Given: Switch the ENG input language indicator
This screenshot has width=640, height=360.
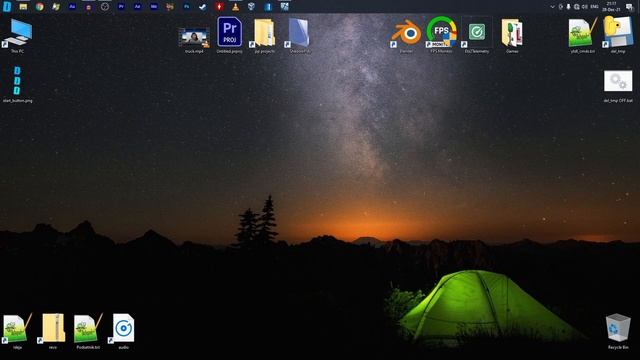Looking at the screenshot, I should point(595,7).
